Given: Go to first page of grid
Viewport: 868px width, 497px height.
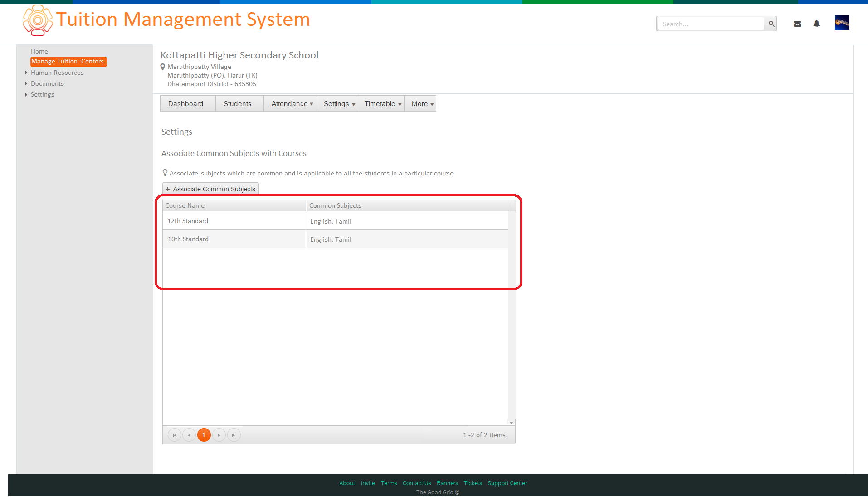Looking at the screenshot, I should click(x=175, y=435).
